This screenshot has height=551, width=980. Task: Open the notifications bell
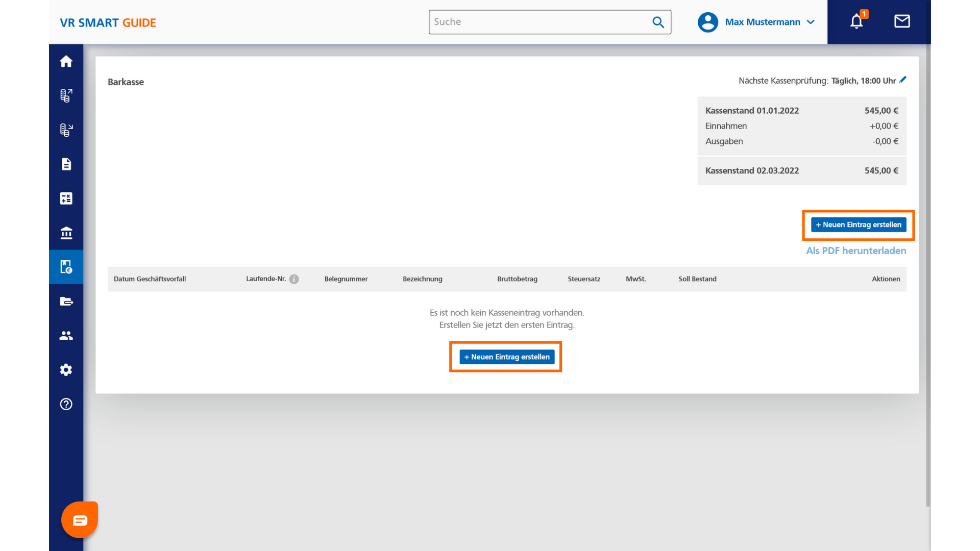click(x=856, y=21)
